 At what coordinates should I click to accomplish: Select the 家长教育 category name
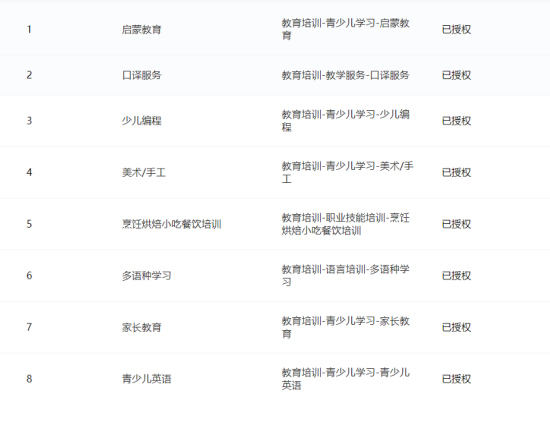tap(141, 327)
